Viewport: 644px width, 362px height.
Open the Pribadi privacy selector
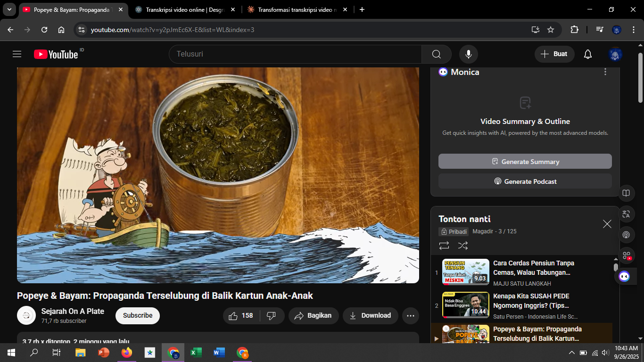tap(454, 231)
